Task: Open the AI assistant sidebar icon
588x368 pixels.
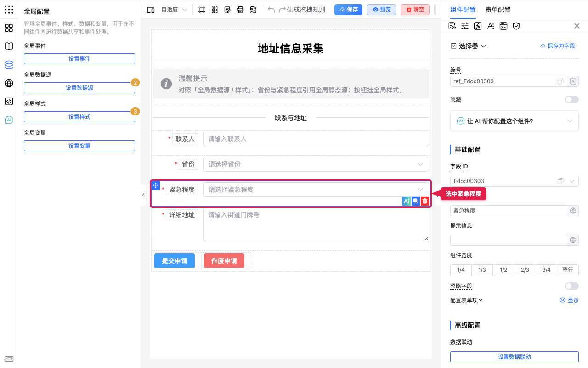Action: pyautogui.click(x=9, y=120)
